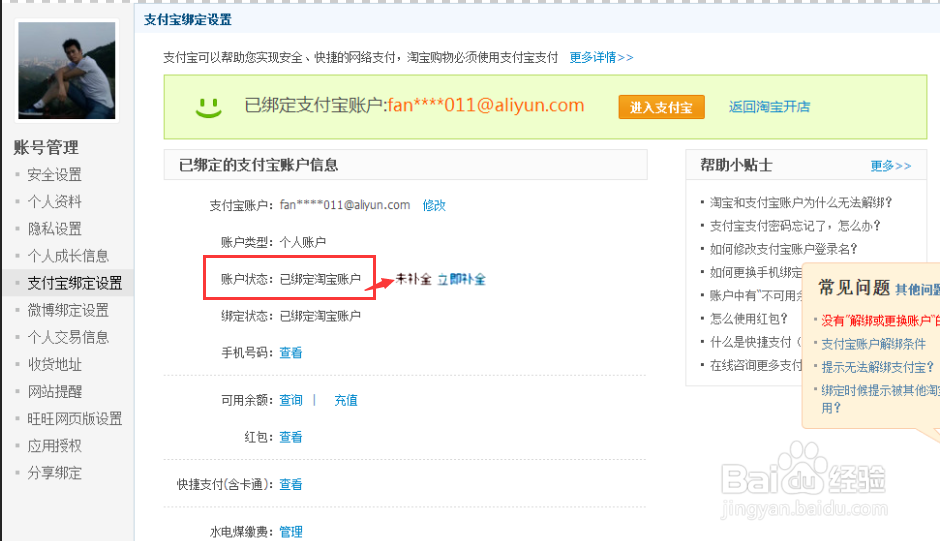Open tip 什么是快捷支付
This screenshot has height=541, width=940.
pyautogui.click(x=755, y=342)
